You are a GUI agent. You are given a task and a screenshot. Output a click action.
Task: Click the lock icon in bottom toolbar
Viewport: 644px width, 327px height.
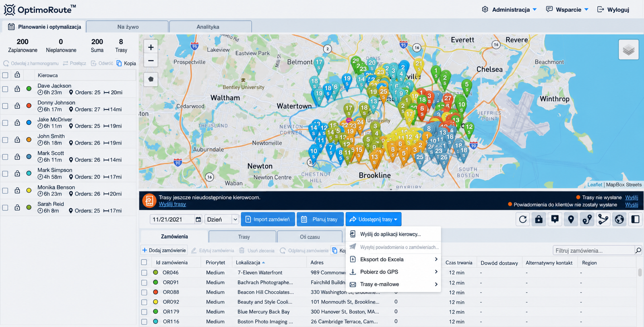[539, 219]
